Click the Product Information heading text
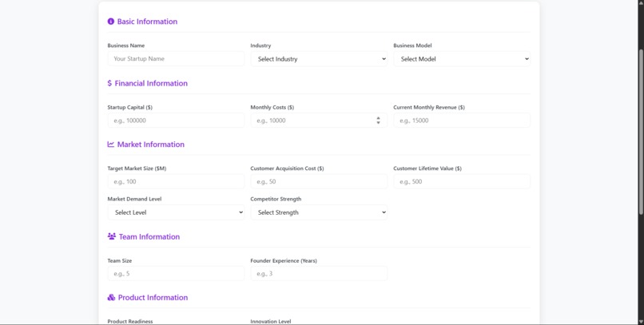Screen dimensions: 644x325 pyautogui.click(x=153, y=298)
